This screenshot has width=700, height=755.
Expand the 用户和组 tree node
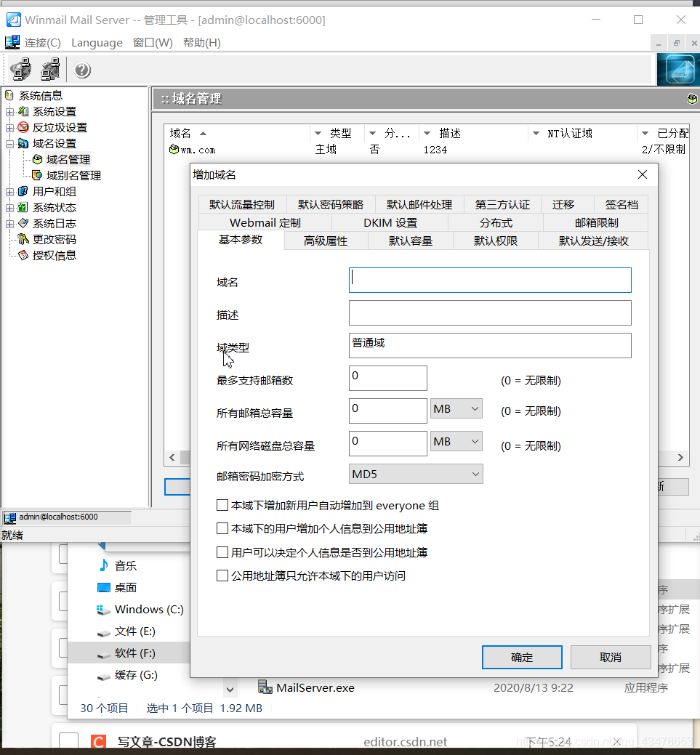pos(9,192)
